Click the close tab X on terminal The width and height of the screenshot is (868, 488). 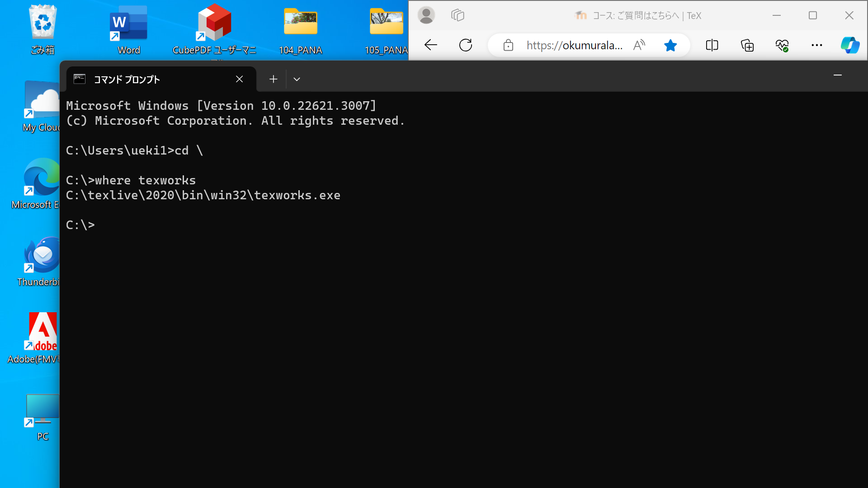tap(239, 79)
